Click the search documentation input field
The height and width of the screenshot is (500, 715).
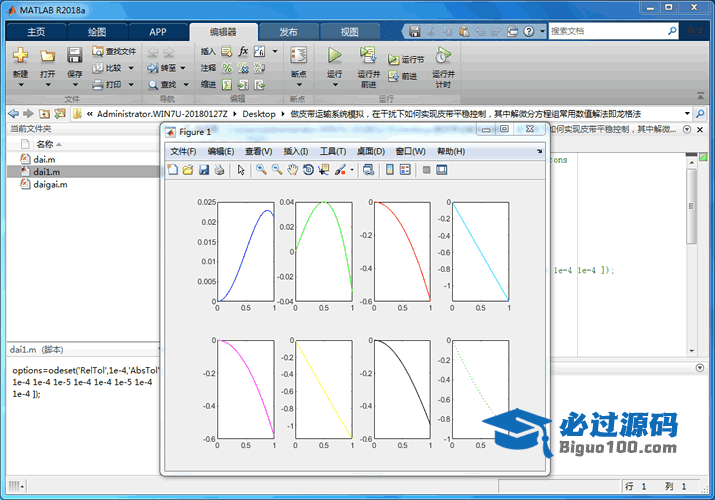(x=608, y=31)
